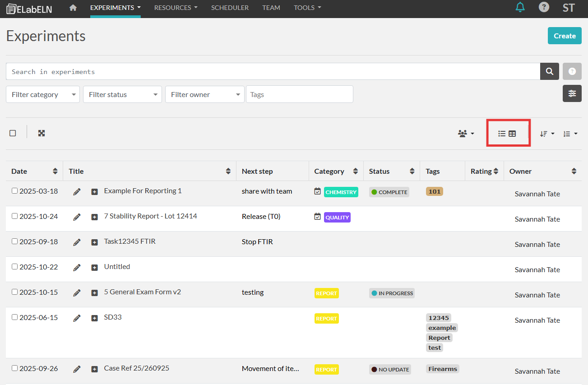Click the Create button
Screen dimensions: 588x385
point(564,36)
